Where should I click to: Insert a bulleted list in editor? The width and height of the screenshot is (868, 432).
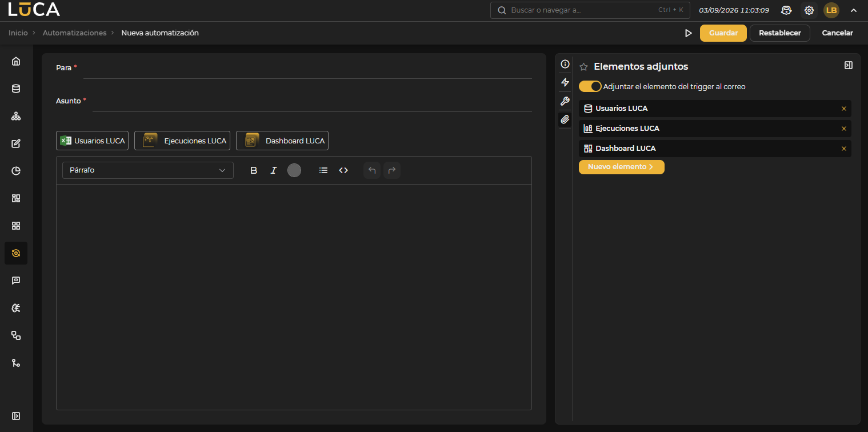pos(323,170)
